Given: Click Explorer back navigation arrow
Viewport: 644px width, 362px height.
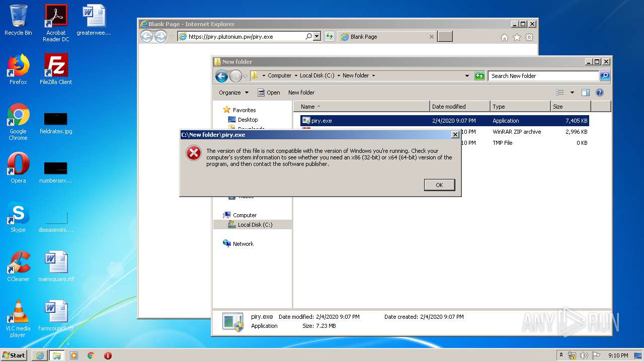Looking at the screenshot, I should coord(221,76).
